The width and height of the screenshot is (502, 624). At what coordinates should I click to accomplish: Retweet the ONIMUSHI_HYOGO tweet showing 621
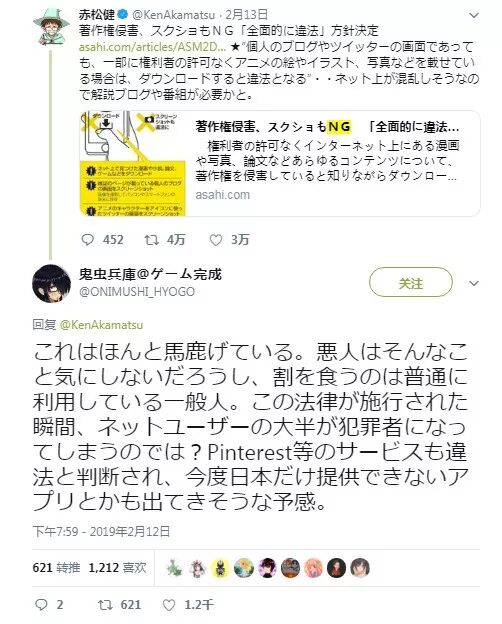pyautogui.click(x=105, y=605)
